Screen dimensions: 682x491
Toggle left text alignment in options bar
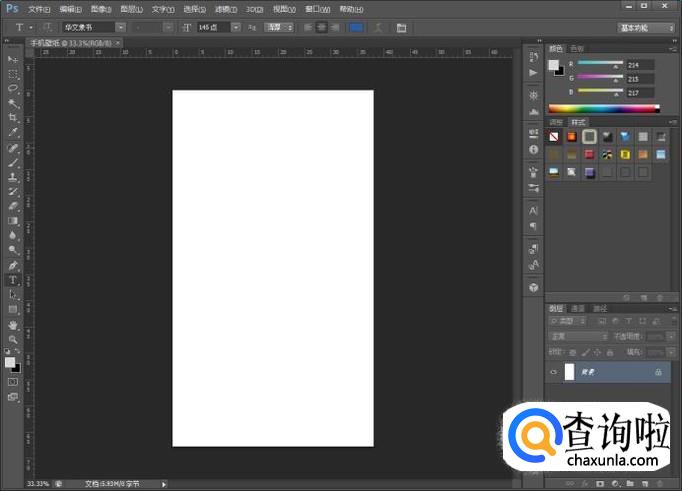(308, 27)
